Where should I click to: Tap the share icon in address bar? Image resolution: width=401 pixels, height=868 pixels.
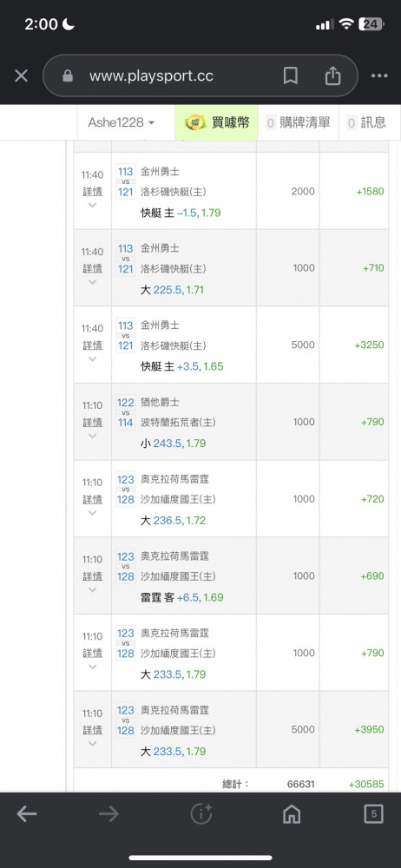pos(332,76)
